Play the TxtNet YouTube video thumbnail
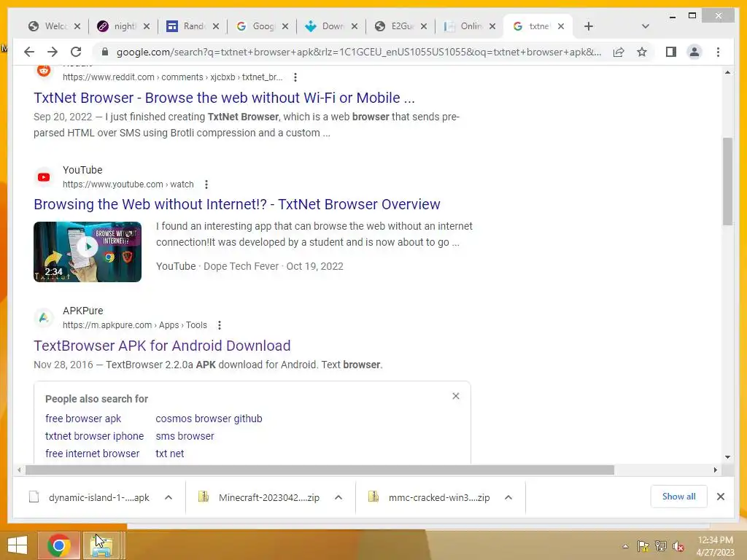This screenshot has height=560, width=747. 88,252
